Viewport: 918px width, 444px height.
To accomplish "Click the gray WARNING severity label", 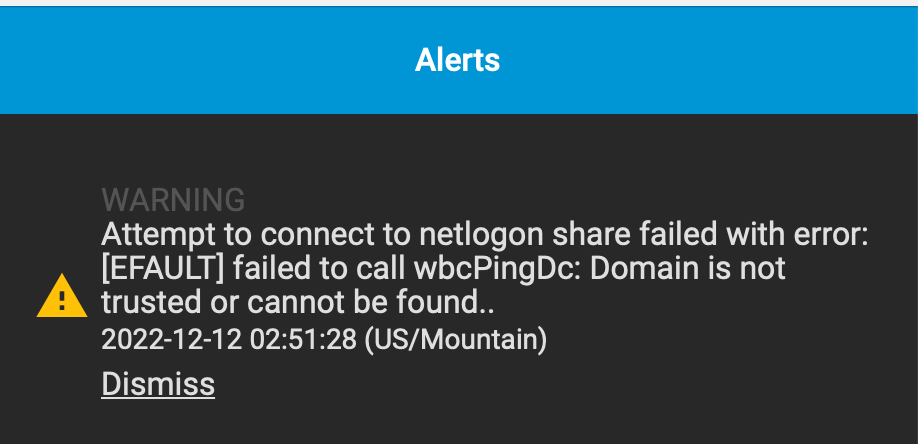I will tap(173, 200).
